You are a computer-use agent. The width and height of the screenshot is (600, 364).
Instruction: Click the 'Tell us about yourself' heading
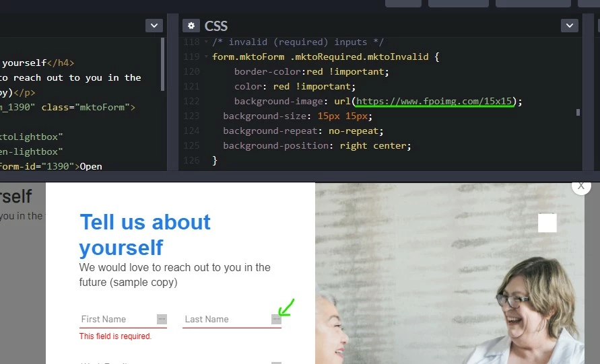pos(145,234)
